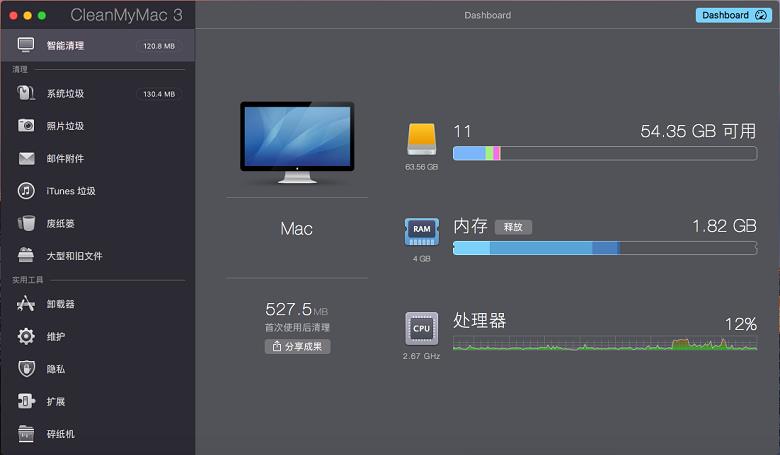Open Smart Cleanup monitor icon in sidebar

point(26,45)
